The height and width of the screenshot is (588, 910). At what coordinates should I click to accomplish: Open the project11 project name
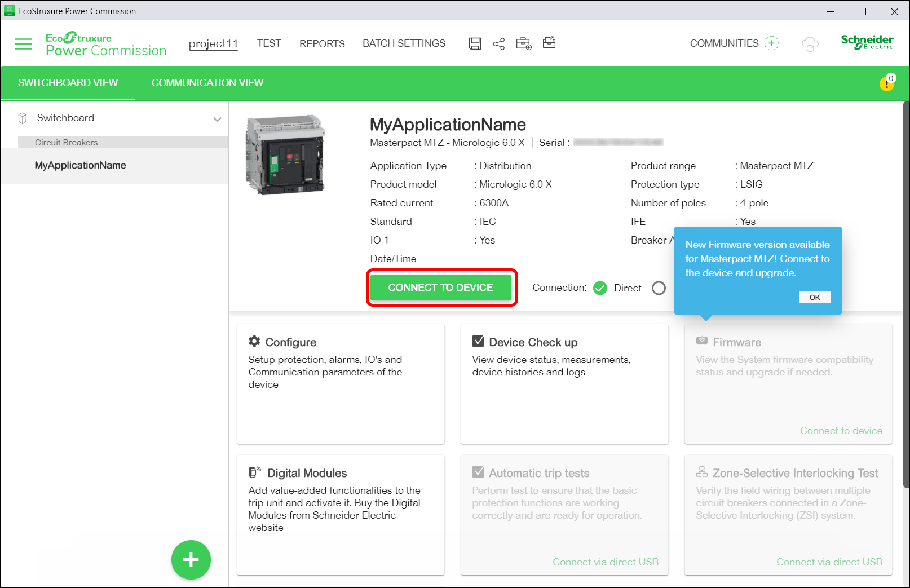(x=213, y=43)
